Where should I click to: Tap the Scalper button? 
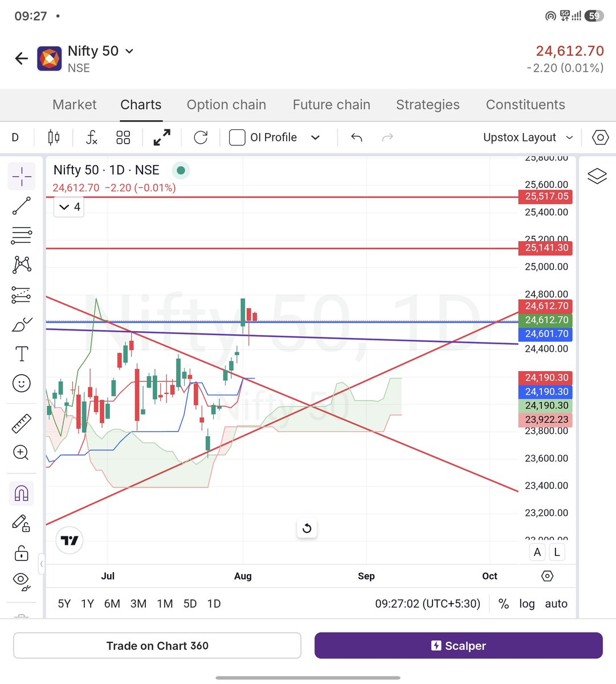coord(459,646)
